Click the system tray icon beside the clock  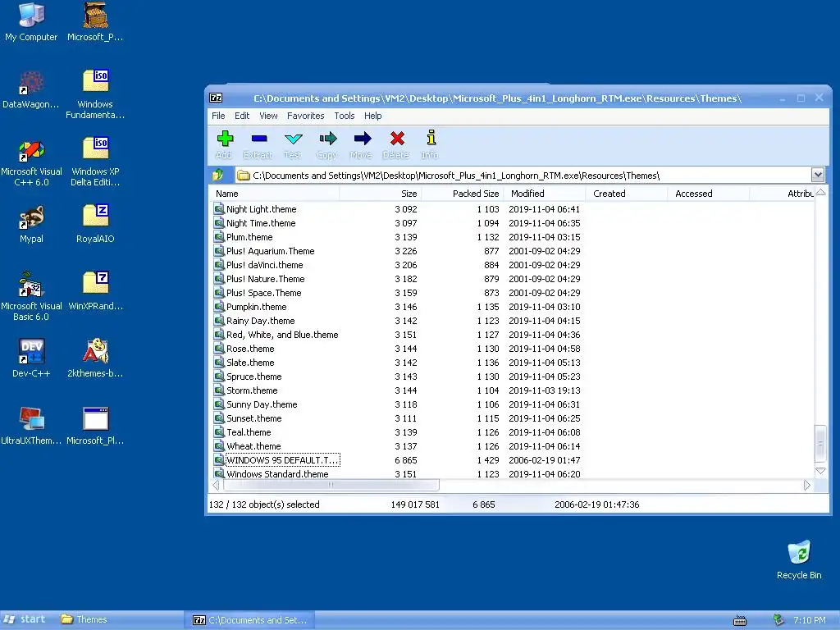[778, 620]
